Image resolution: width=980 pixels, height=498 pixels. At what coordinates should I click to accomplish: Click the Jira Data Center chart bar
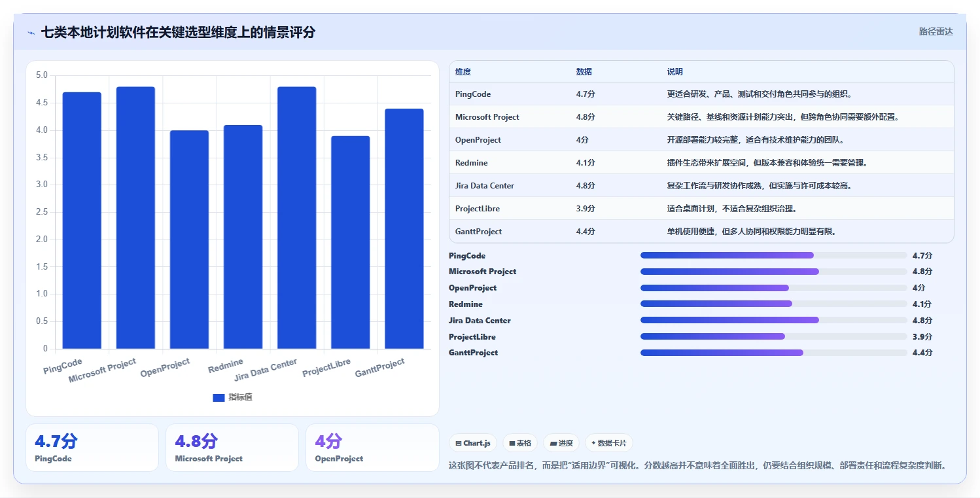click(296, 218)
